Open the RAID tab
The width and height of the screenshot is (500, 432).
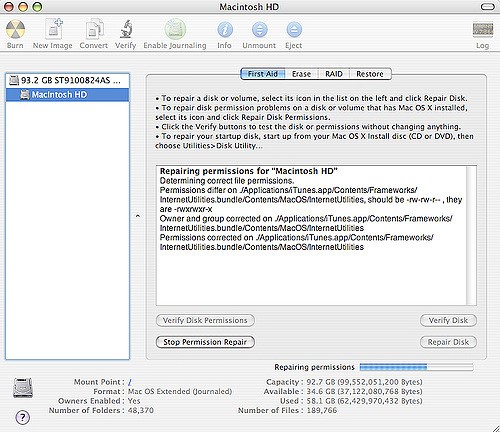coord(334,74)
